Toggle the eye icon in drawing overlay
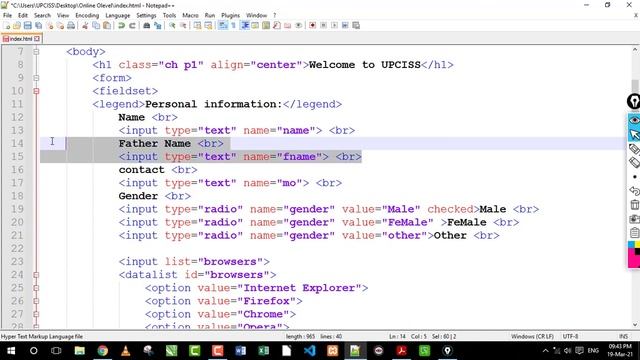 point(634,120)
